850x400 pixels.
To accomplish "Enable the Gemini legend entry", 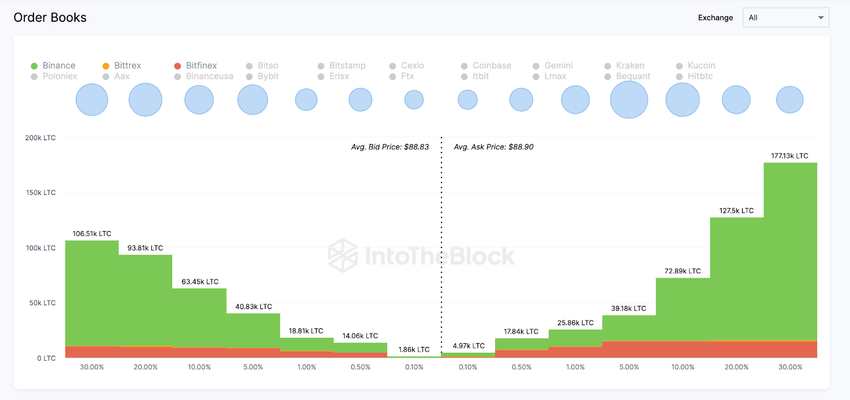I will [558, 66].
